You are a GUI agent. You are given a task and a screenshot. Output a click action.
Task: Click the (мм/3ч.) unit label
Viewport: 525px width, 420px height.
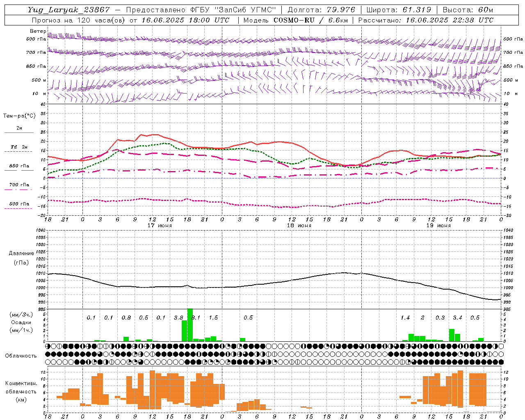(21, 315)
